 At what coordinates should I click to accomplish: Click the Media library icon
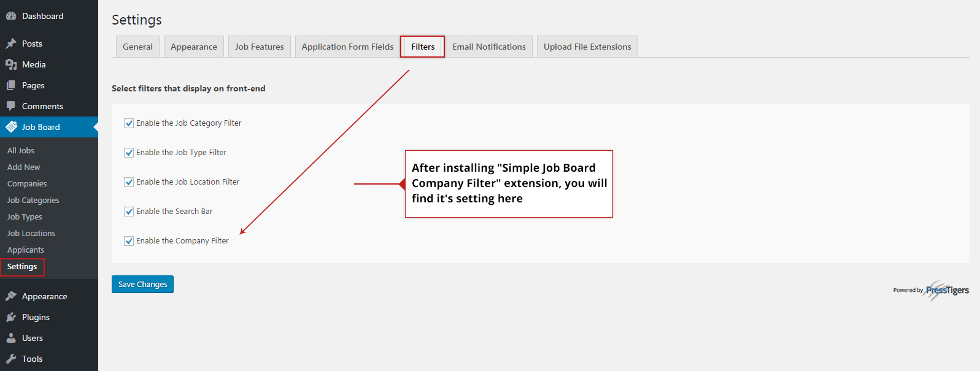pos(11,64)
